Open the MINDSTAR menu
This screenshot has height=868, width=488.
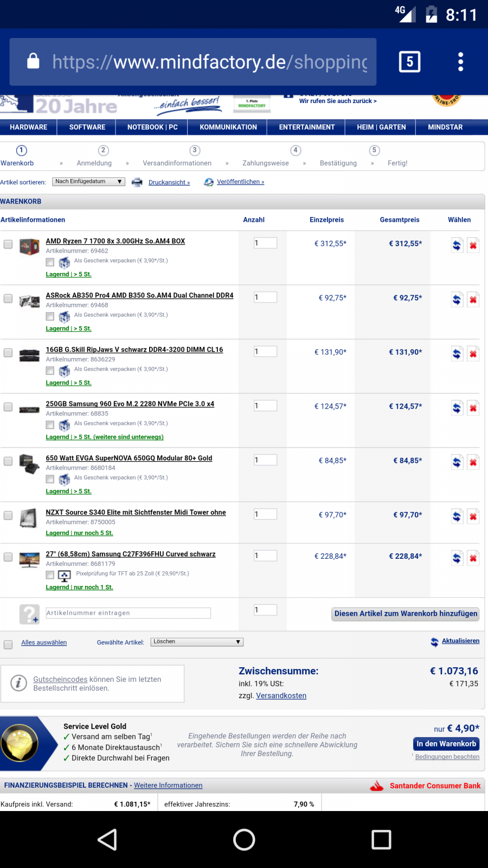pyautogui.click(x=445, y=127)
